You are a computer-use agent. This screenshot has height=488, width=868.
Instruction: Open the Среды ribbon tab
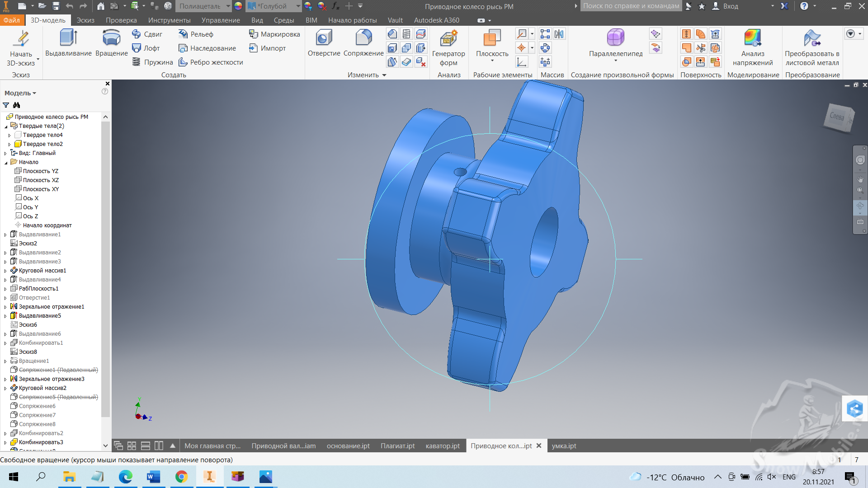pos(284,20)
